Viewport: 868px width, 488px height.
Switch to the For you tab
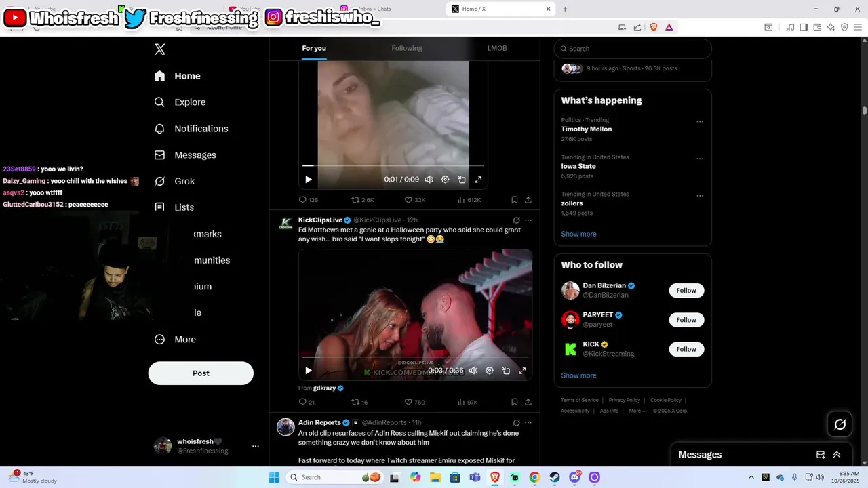[314, 48]
